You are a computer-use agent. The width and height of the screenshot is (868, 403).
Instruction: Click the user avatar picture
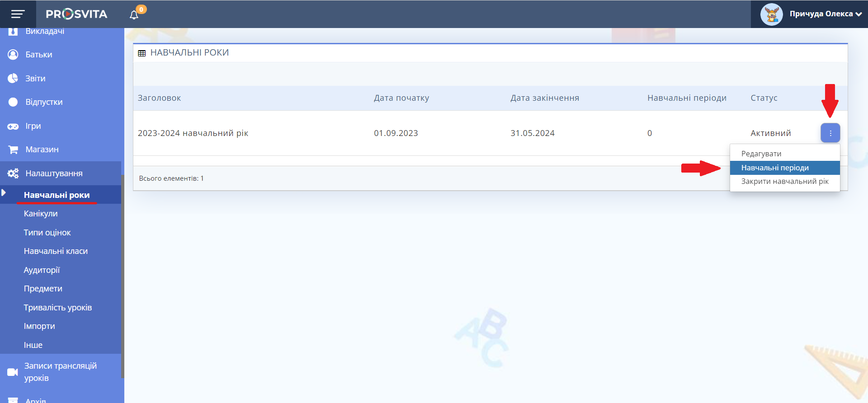click(771, 14)
